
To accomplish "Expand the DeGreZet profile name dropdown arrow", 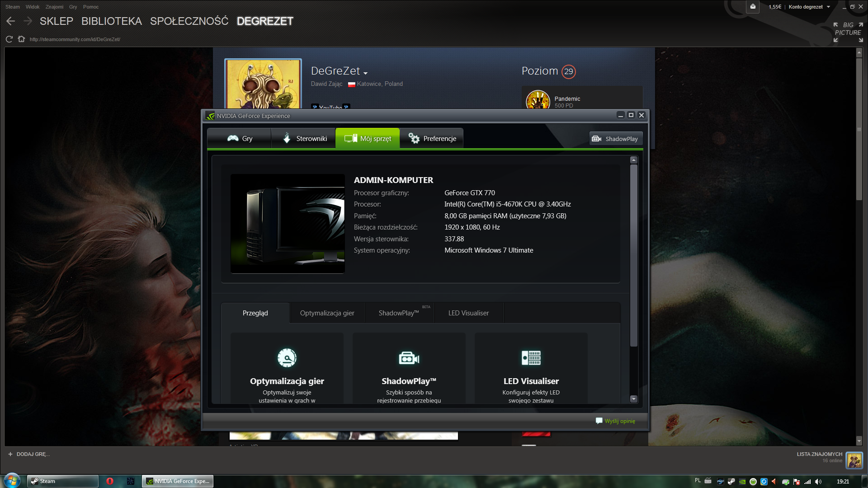I will tap(365, 73).
